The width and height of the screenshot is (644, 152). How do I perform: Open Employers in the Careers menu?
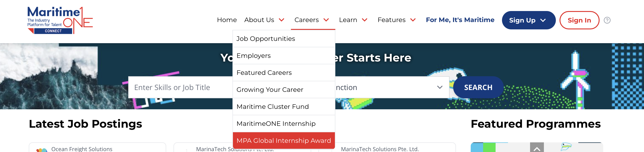pos(253,56)
